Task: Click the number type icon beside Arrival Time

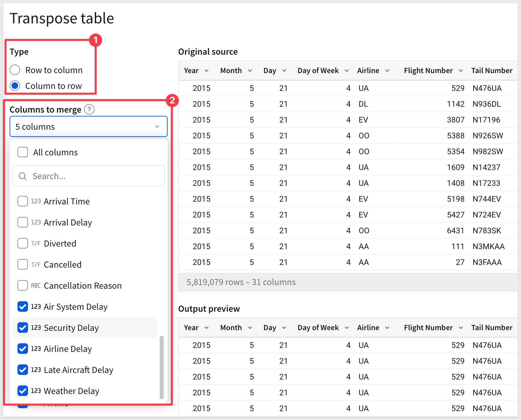Action: click(36, 201)
